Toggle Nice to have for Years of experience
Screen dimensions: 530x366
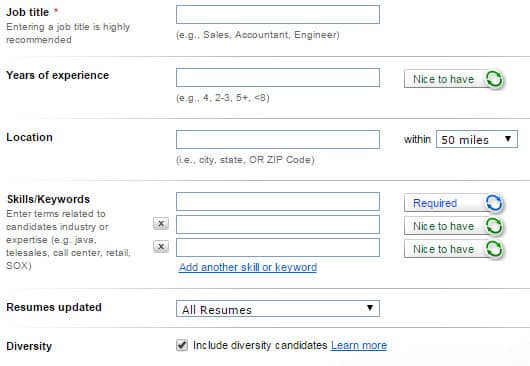[453, 79]
